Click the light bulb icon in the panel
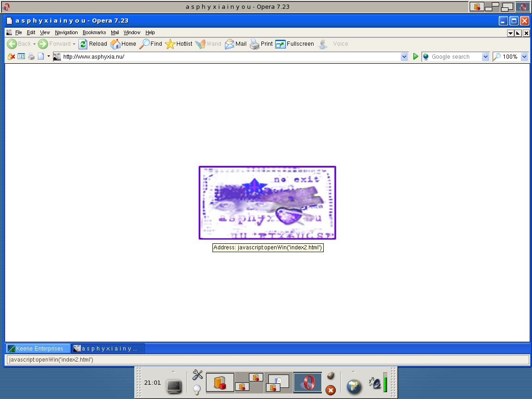Image resolution: width=532 pixels, height=399 pixels. [197, 389]
